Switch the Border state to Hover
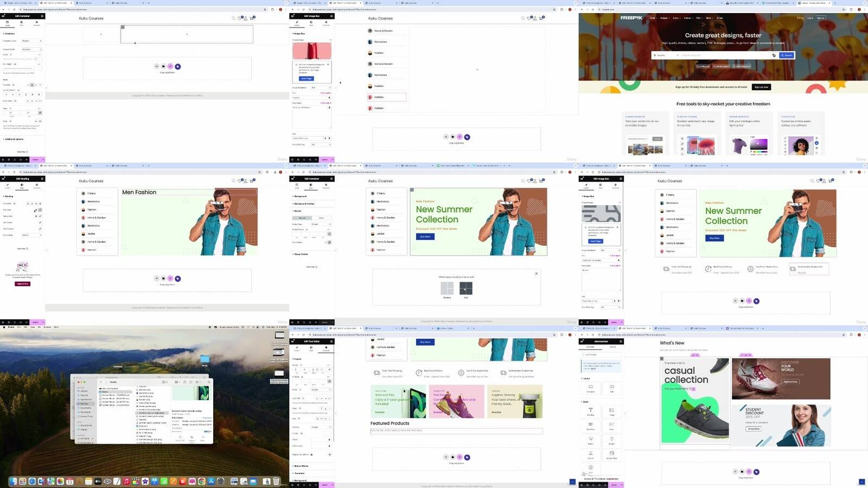This screenshot has height=488, width=868. coord(321,218)
